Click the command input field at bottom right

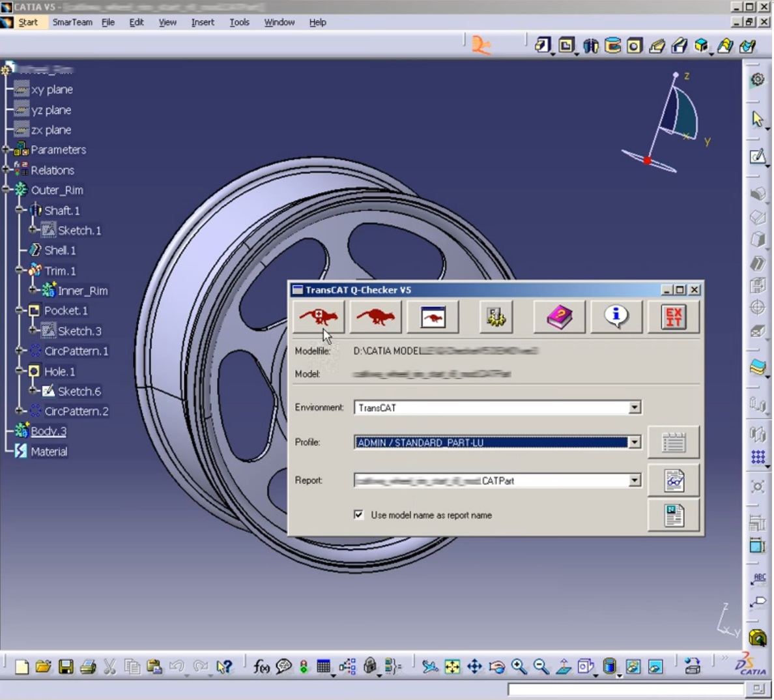click(x=625, y=689)
